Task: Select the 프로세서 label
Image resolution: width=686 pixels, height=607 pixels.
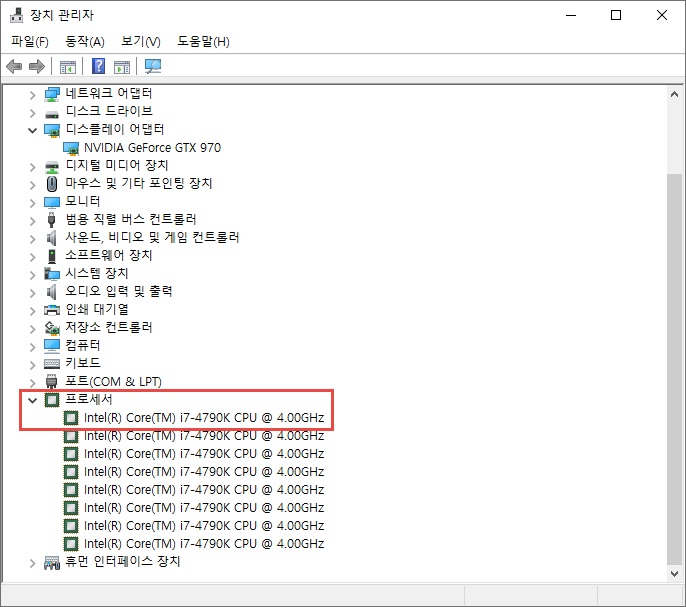Action: [x=89, y=399]
